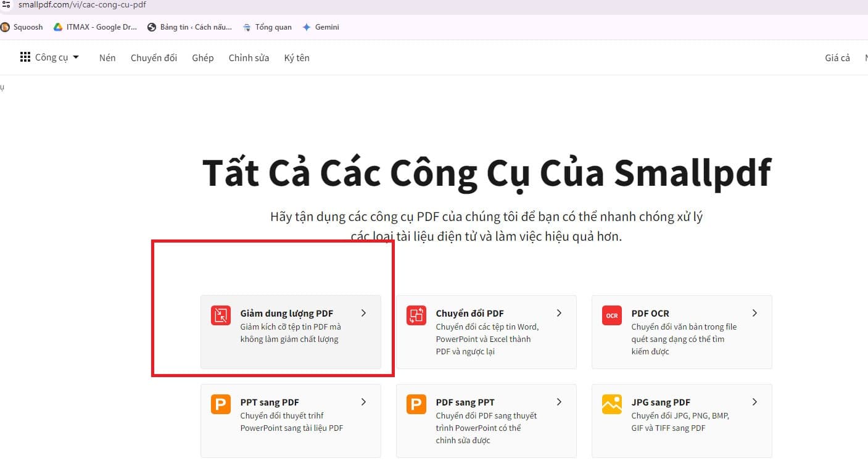Click description 'Chuyển đổi thuyết trình PowerPoint'

point(291,422)
